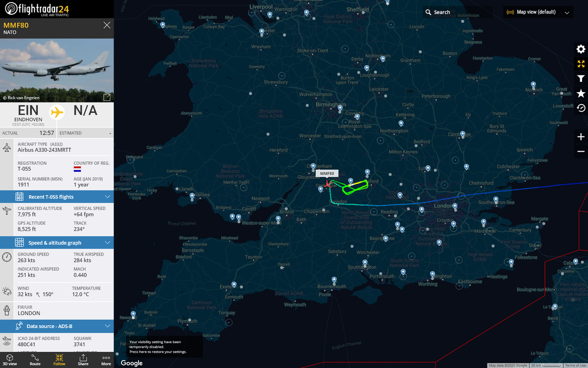Click the Liverpool airport marker

tap(269, 15)
